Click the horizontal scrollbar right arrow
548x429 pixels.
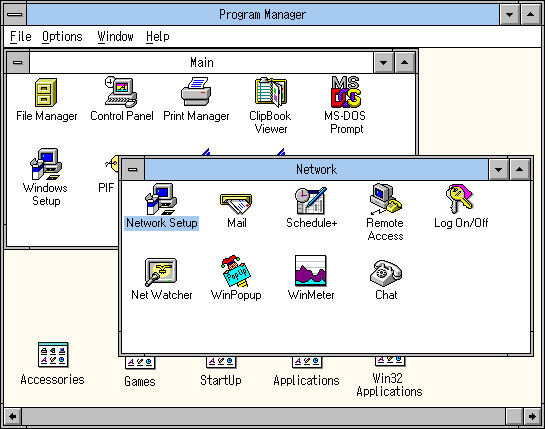533,416
